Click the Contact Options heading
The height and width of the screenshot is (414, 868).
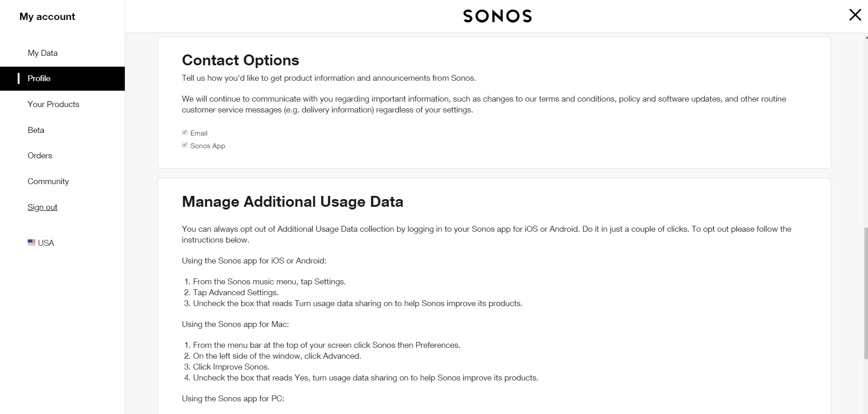click(240, 60)
